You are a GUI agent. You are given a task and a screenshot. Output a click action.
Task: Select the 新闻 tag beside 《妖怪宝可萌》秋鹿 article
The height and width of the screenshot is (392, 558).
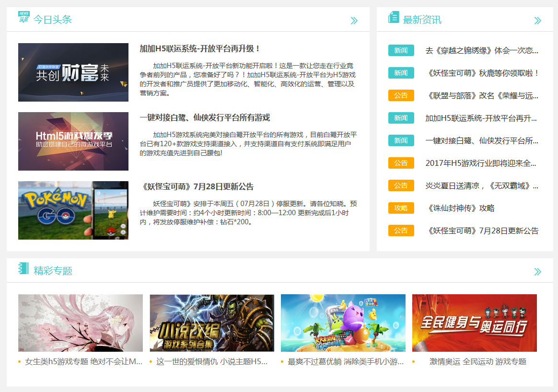(x=401, y=73)
